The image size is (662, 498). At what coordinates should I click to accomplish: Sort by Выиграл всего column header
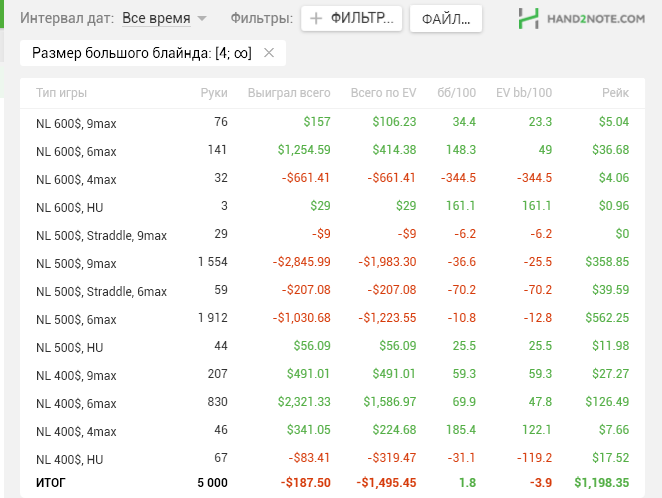coord(289,93)
